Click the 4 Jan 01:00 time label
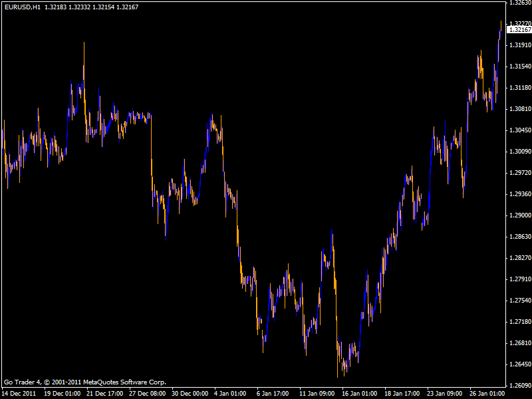 point(230,394)
